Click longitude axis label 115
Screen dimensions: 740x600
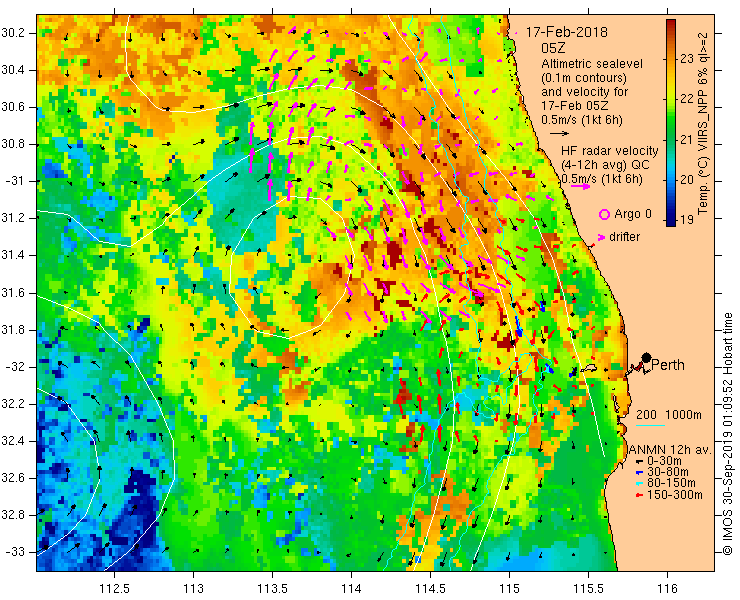tap(509, 589)
